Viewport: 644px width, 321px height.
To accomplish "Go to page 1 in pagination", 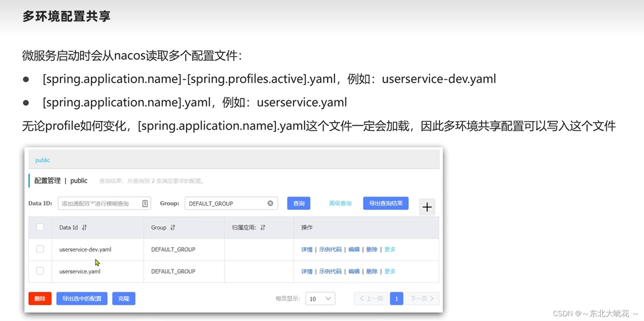I will click(x=397, y=299).
